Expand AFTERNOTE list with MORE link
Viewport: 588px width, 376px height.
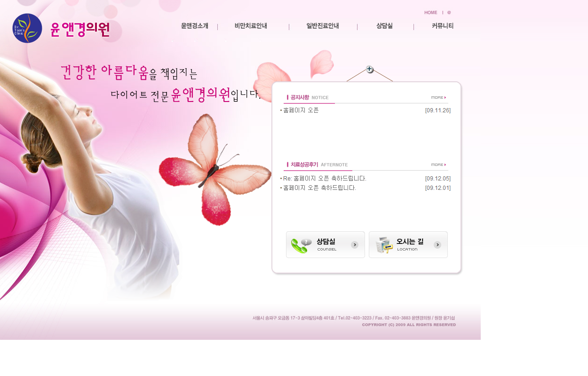point(438,164)
